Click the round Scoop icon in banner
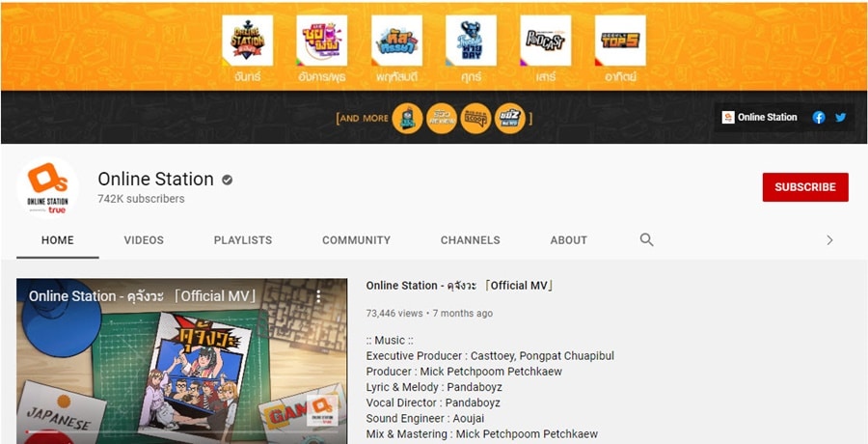 click(475, 118)
